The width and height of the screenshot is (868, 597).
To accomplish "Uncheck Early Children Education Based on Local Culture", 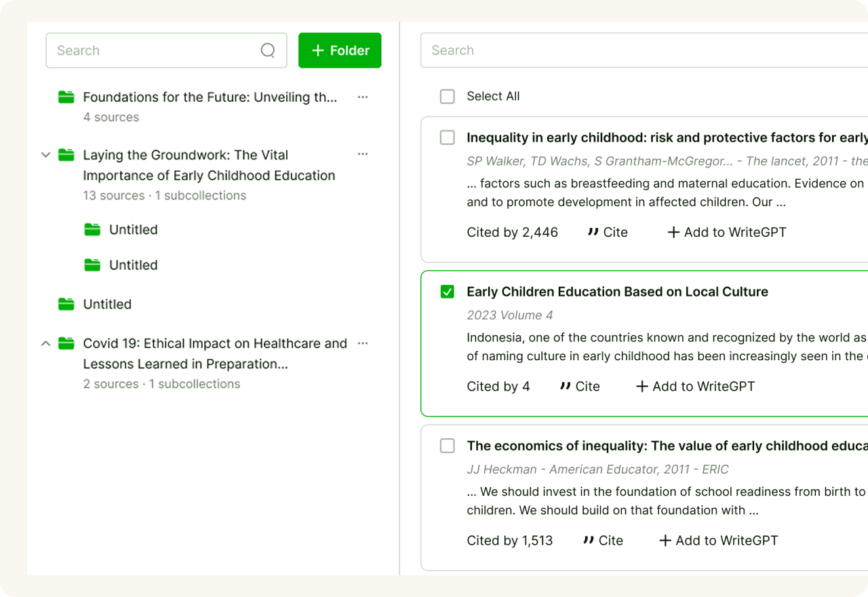I will point(448,292).
